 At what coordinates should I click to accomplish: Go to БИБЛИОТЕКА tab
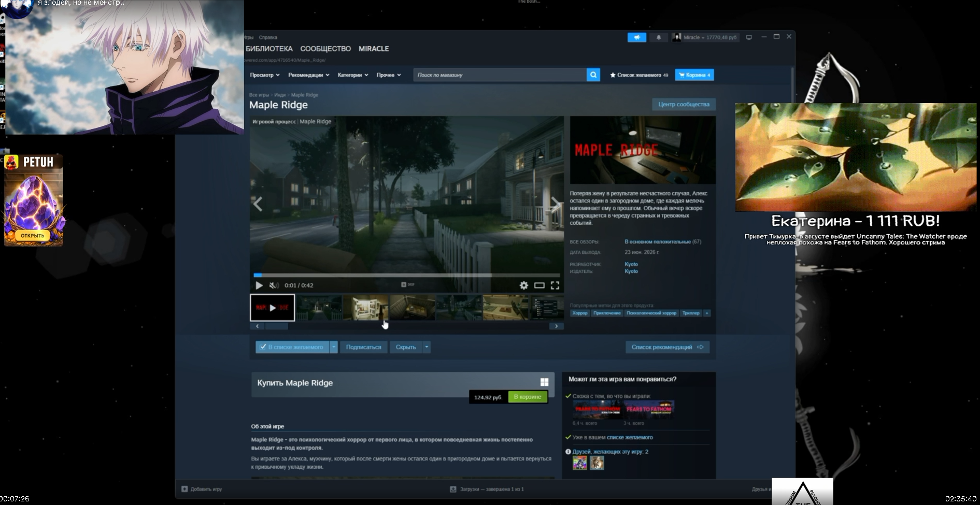(269, 49)
